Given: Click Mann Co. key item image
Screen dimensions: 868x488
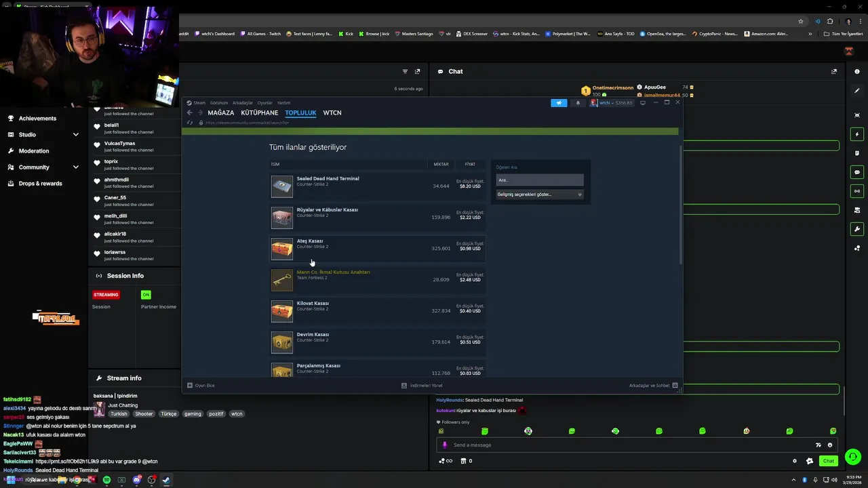Looking at the screenshot, I should [282, 280].
